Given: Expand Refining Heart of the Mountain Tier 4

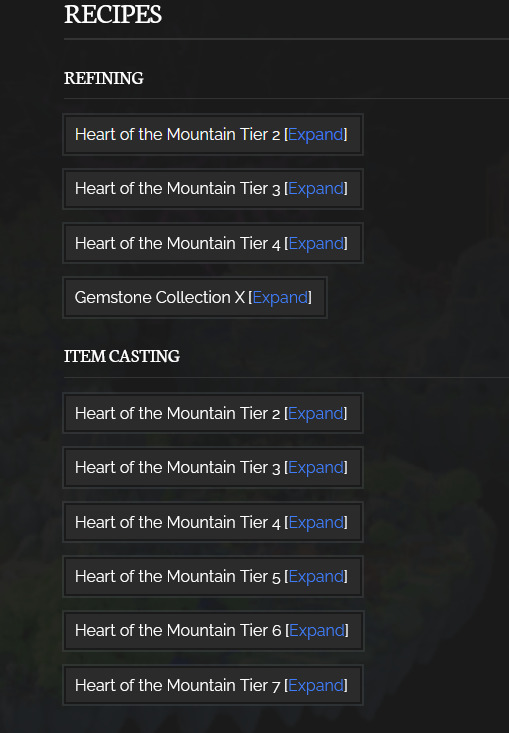Looking at the screenshot, I should click(316, 244).
